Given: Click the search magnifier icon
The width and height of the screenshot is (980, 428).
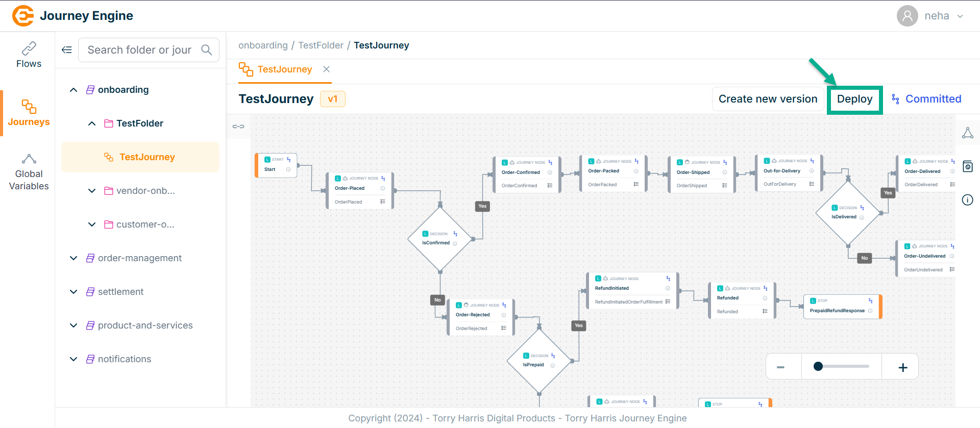Looking at the screenshot, I should tap(207, 50).
